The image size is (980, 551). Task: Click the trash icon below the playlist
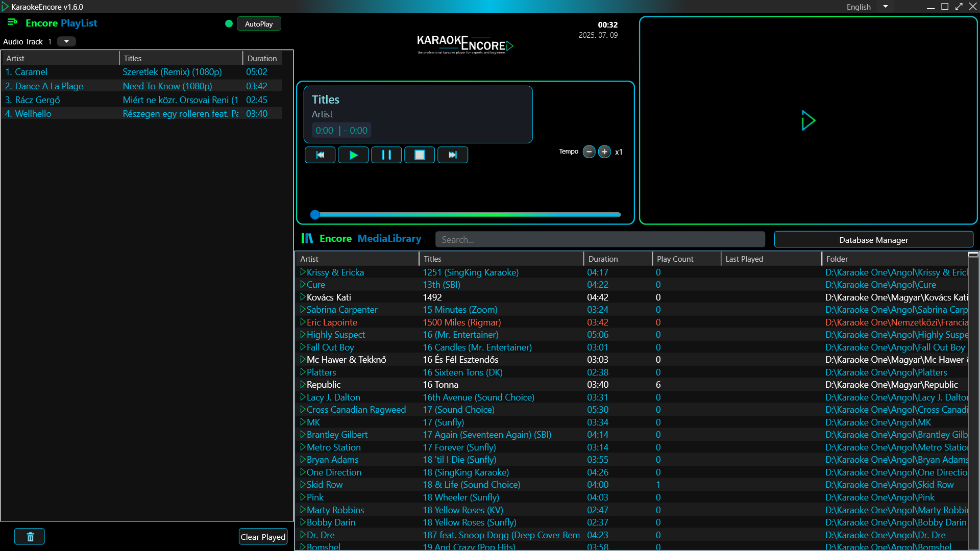tap(30, 537)
